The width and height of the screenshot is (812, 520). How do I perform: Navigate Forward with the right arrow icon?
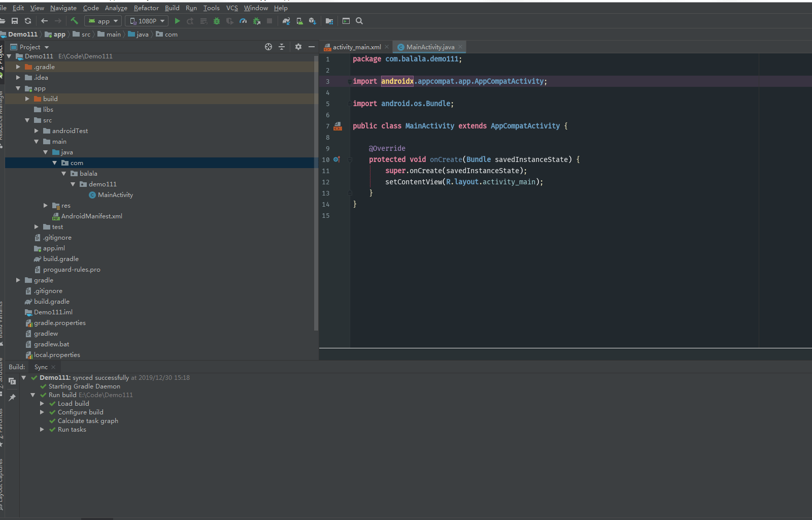pos(58,21)
